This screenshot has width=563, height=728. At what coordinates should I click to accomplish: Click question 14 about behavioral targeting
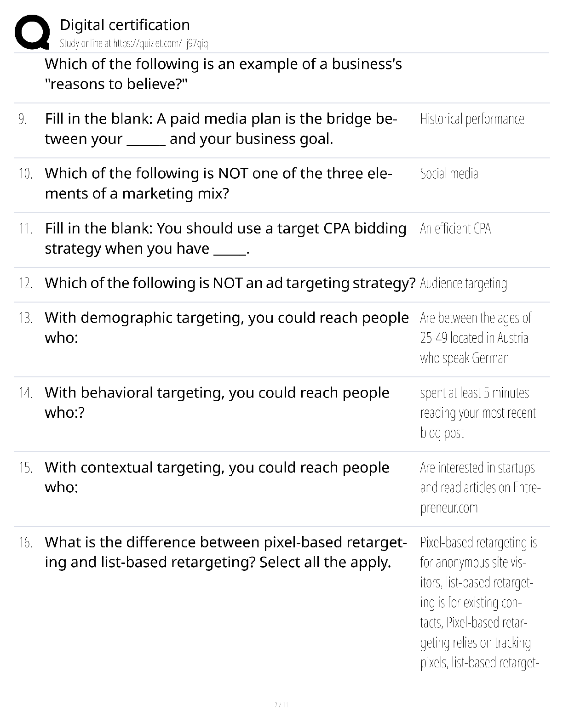[x=217, y=403]
